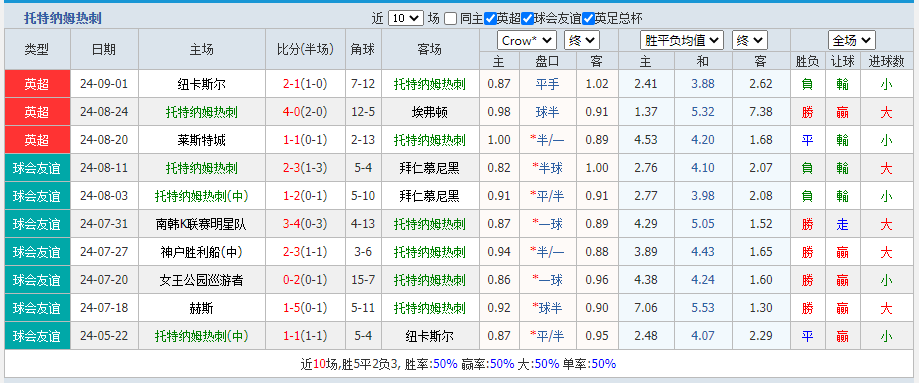
Task: Open the Crow* bookmaker dropdown
Action: [x=527, y=40]
